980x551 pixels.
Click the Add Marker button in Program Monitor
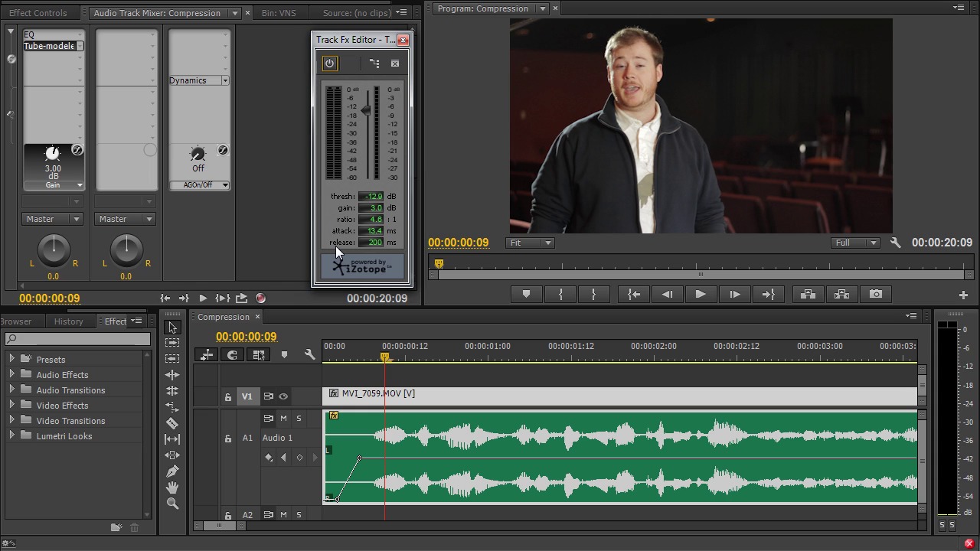click(x=526, y=294)
